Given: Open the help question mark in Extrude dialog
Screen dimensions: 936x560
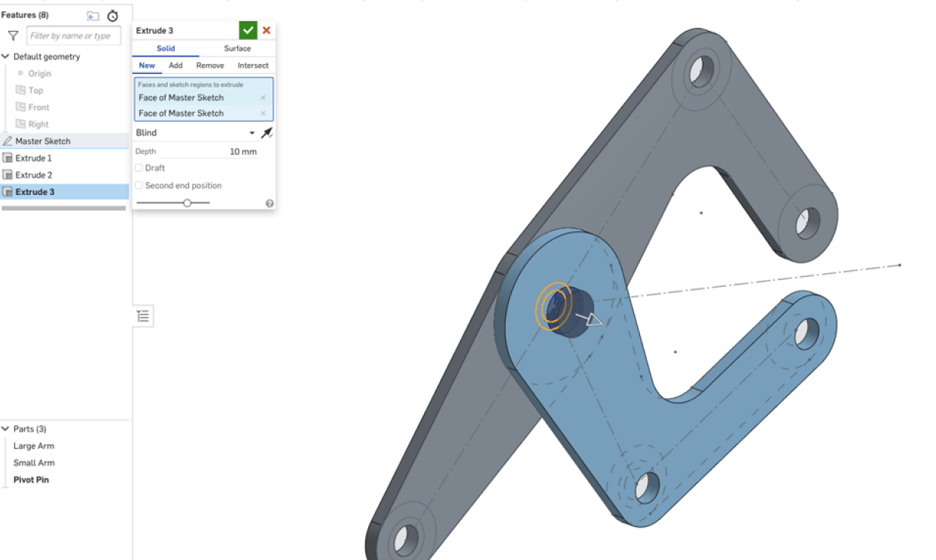Looking at the screenshot, I should tap(269, 202).
